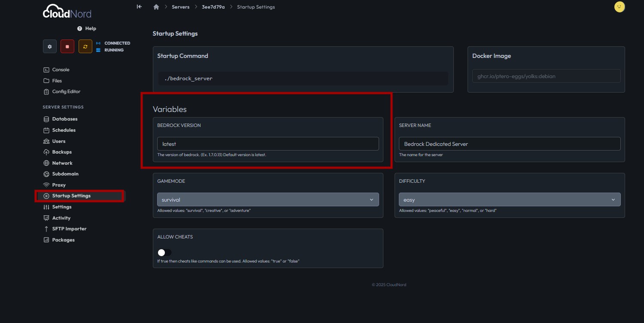Viewport: 644px width, 323px height.
Task: Toggle the Allow Cheats switch
Action: coord(164,253)
